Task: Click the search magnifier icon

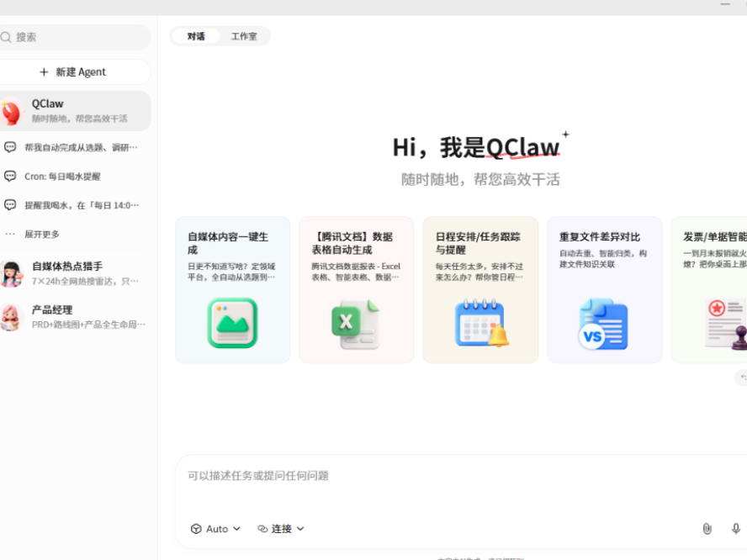Action: point(6,37)
